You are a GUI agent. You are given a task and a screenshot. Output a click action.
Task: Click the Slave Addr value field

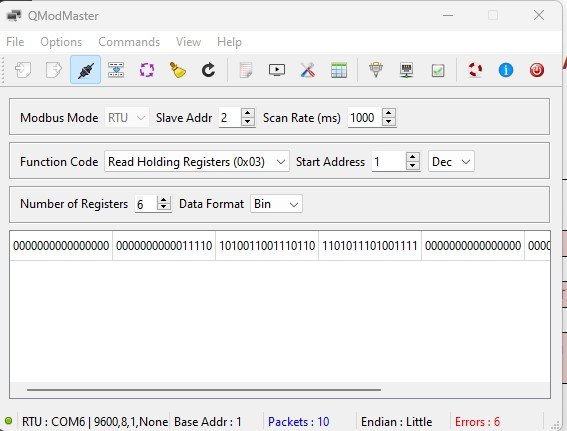click(230, 118)
